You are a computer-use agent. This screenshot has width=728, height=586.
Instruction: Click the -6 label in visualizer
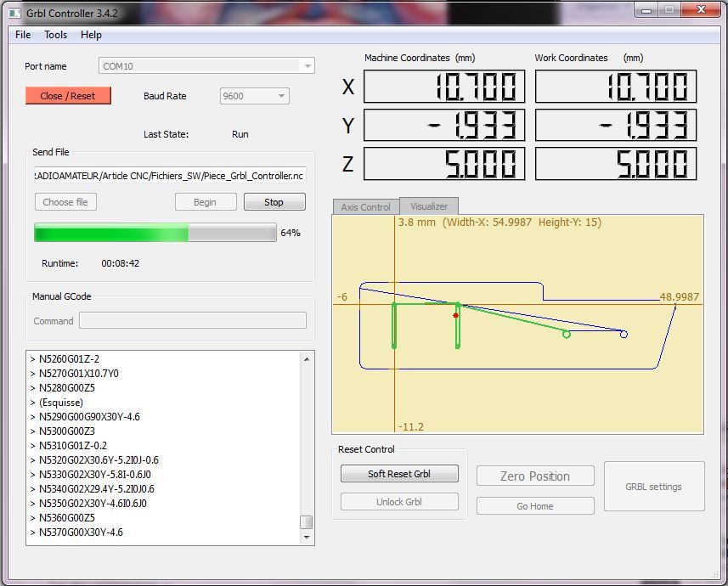[341, 296]
